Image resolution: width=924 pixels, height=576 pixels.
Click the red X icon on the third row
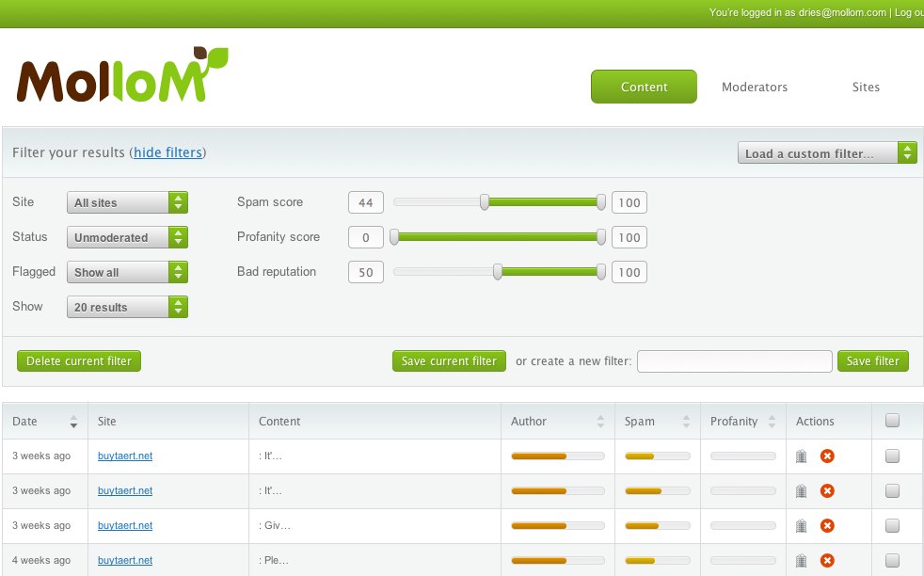[x=825, y=525]
